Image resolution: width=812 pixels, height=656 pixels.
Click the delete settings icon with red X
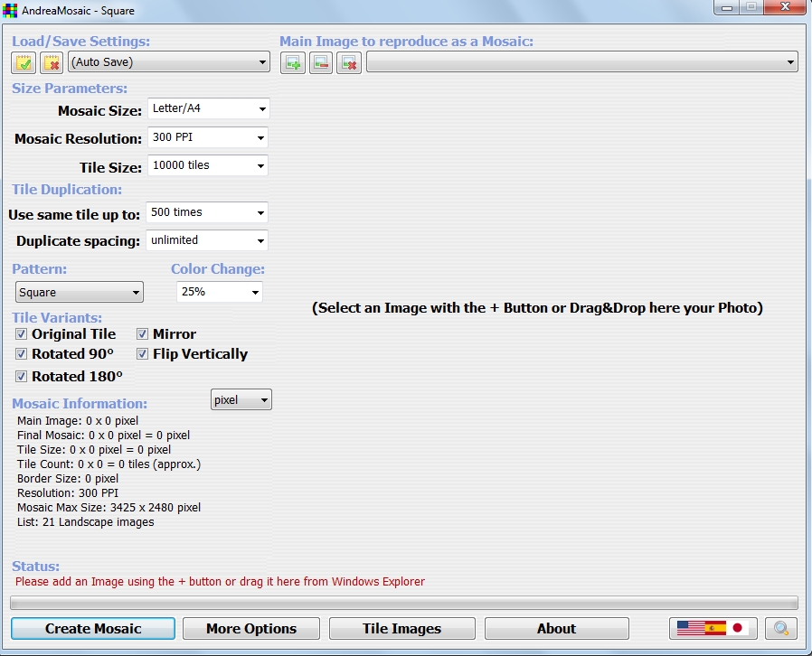[x=52, y=62]
